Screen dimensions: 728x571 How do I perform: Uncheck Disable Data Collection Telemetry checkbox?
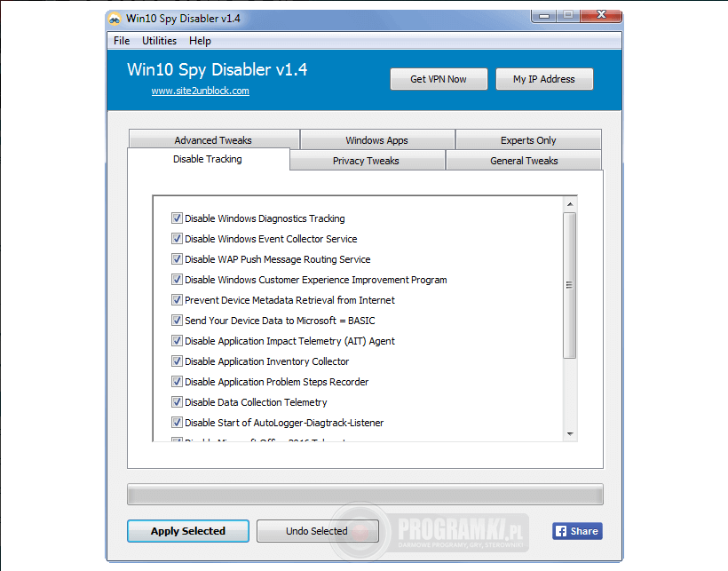pos(177,402)
